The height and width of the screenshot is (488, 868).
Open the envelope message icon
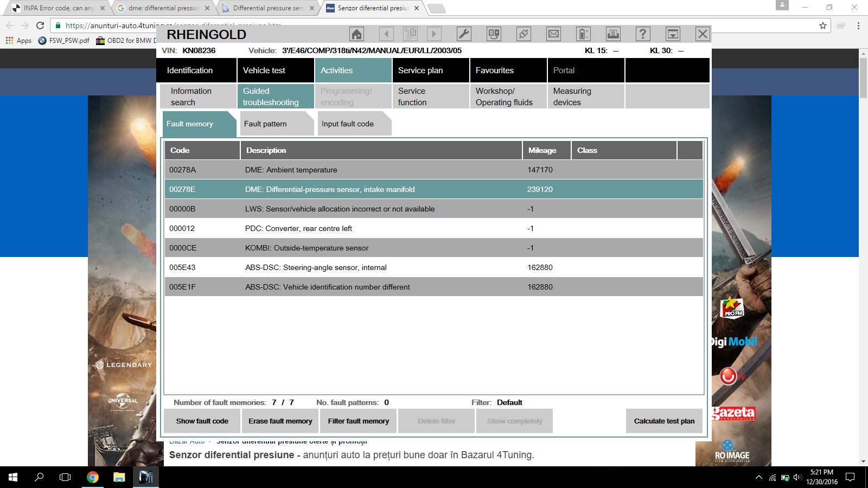tap(553, 34)
